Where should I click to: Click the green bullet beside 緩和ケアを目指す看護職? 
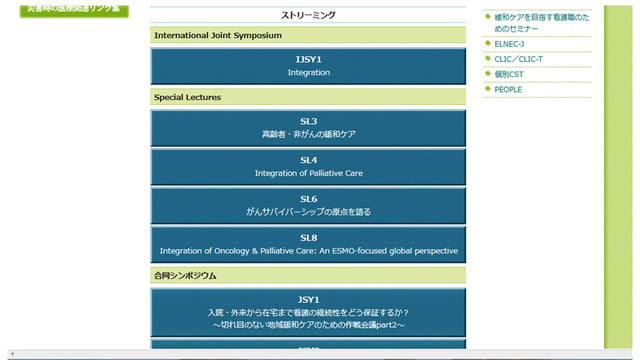pos(488,16)
